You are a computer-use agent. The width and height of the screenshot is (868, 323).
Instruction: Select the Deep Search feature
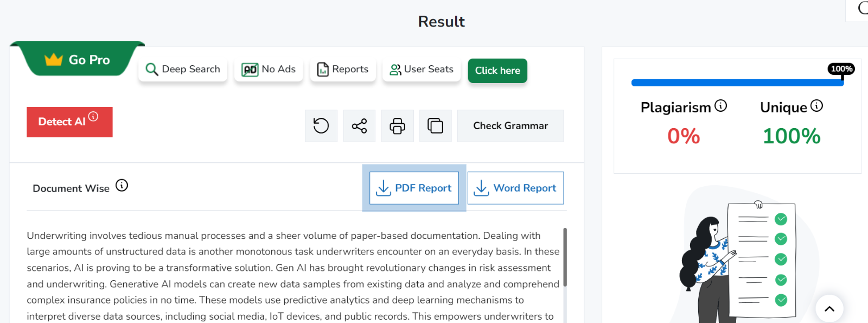[x=183, y=69]
